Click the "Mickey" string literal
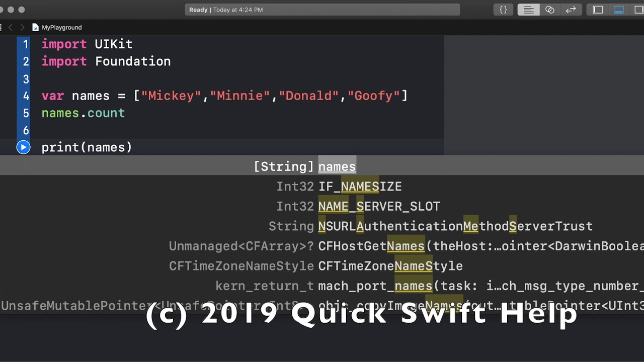The height and width of the screenshot is (362, 644). click(x=171, y=96)
